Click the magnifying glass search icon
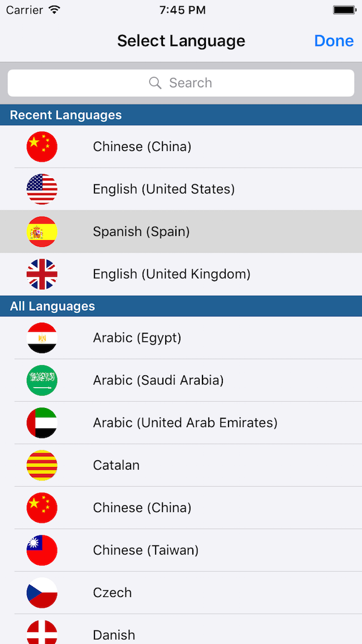Viewport: 362px width, 644px height. click(155, 83)
